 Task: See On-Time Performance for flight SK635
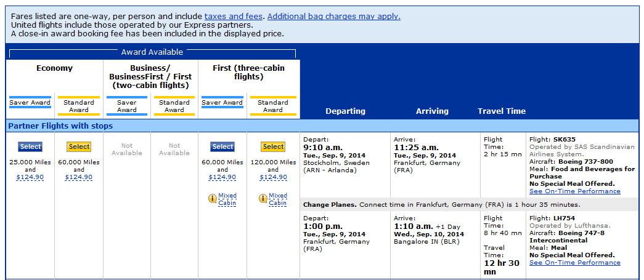(x=574, y=191)
